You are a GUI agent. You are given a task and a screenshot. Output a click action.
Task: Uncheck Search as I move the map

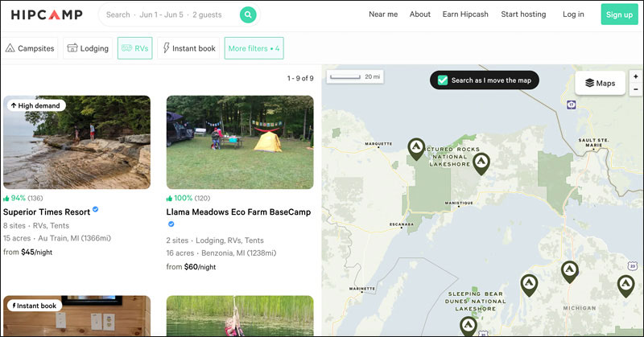[x=443, y=80]
